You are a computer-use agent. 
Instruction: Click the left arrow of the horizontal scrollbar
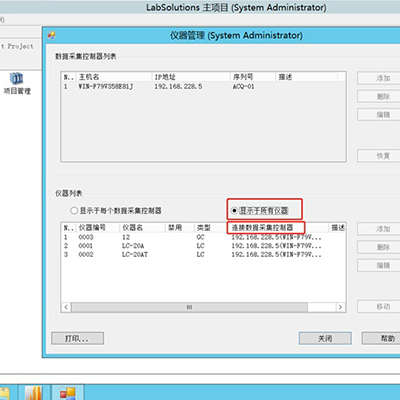point(66,307)
